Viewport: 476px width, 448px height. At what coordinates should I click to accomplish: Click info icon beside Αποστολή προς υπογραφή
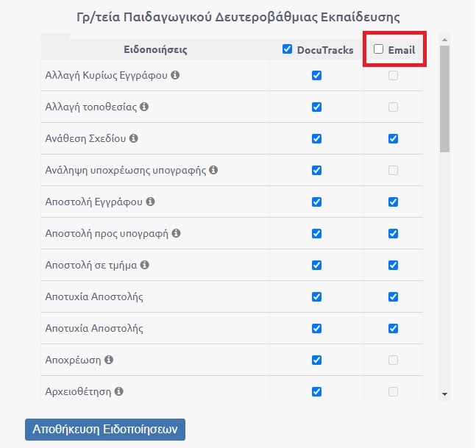click(x=176, y=233)
